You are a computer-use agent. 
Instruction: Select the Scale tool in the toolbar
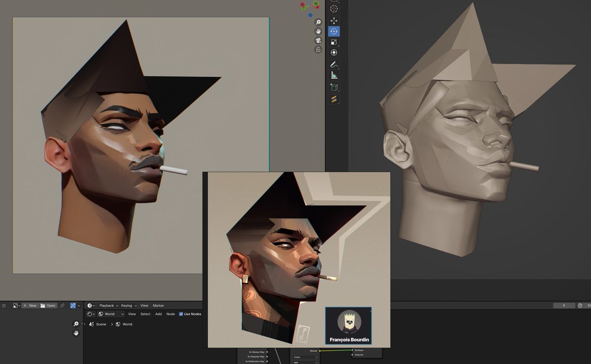tap(334, 42)
